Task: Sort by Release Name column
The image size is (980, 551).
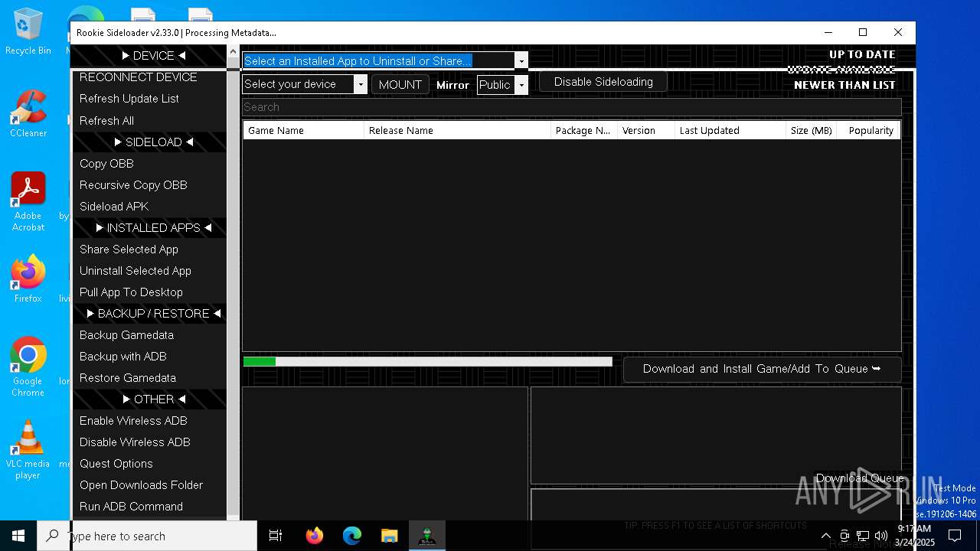Action: (x=458, y=130)
